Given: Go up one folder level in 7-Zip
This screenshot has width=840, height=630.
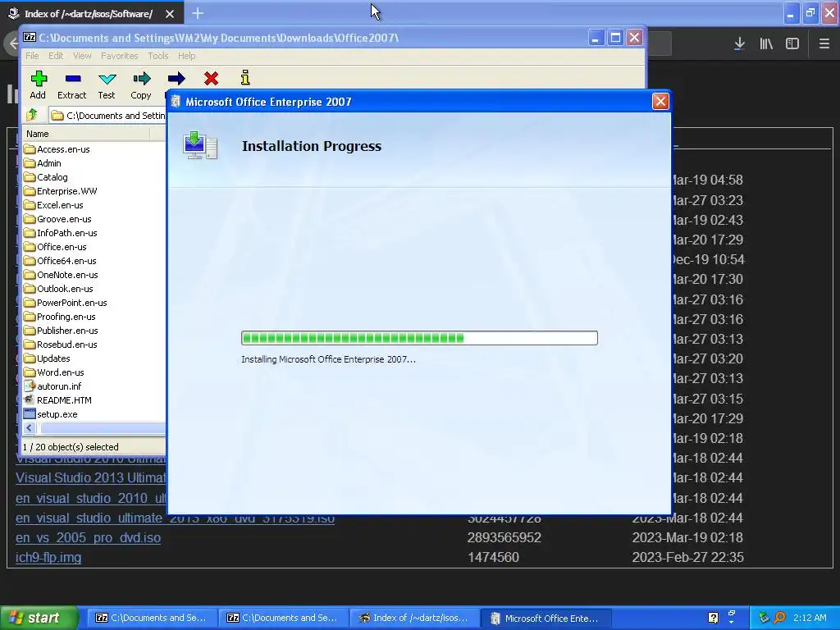Looking at the screenshot, I should coord(32,115).
